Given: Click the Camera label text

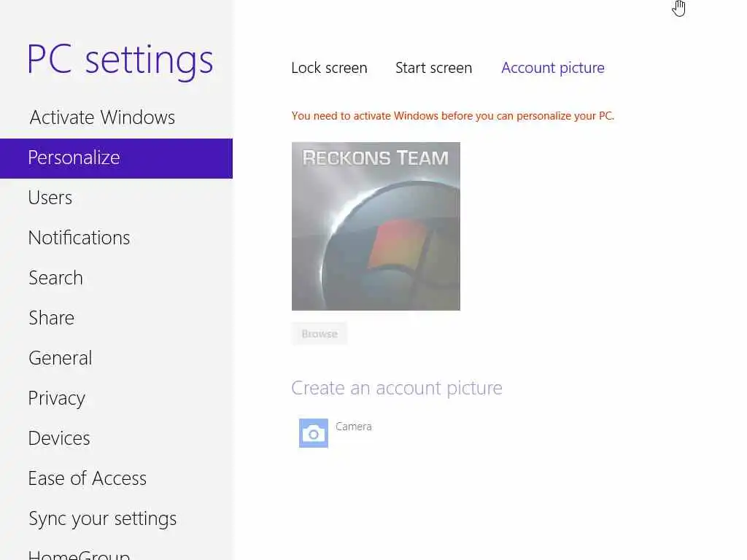Looking at the screenshot, I should [354, 427].
